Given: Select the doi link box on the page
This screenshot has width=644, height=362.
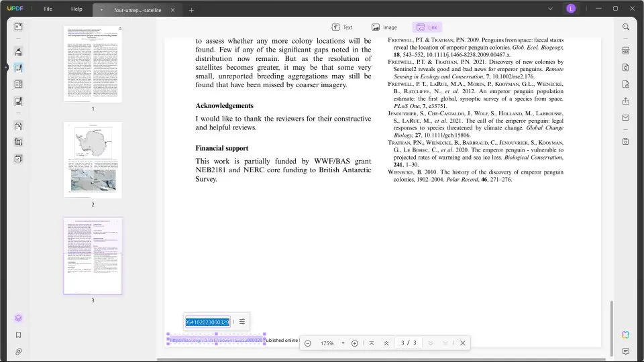Looking at the screenshot, I should [x=216, y=340].
